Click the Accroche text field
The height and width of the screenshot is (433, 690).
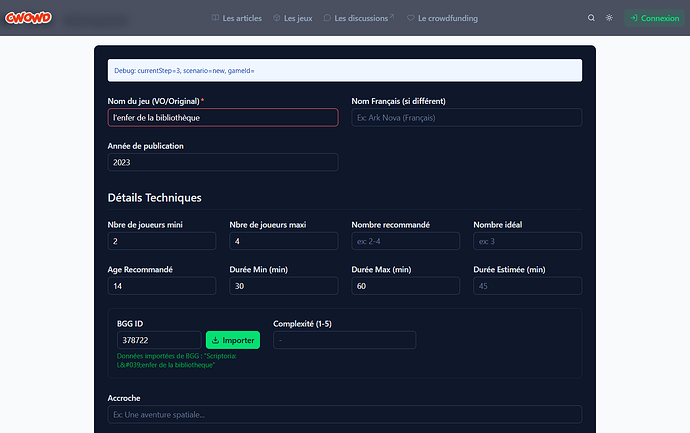click(x=344, y=414)
